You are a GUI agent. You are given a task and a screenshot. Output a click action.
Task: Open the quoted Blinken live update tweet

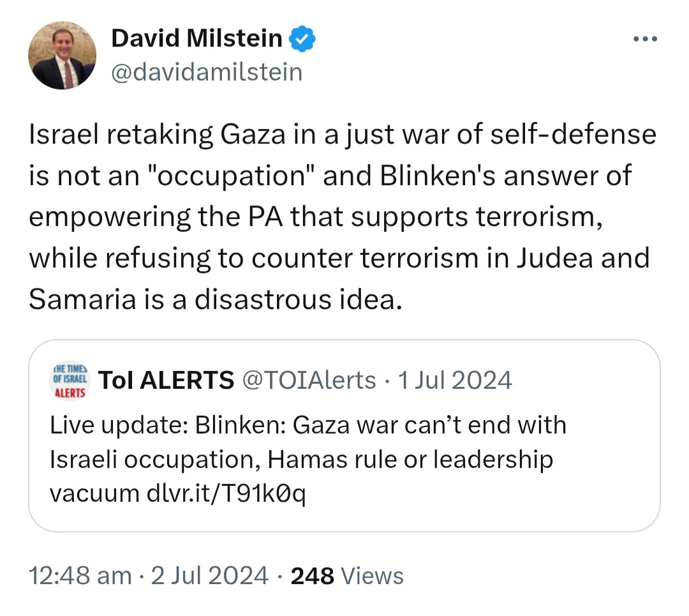pos(344,435)
